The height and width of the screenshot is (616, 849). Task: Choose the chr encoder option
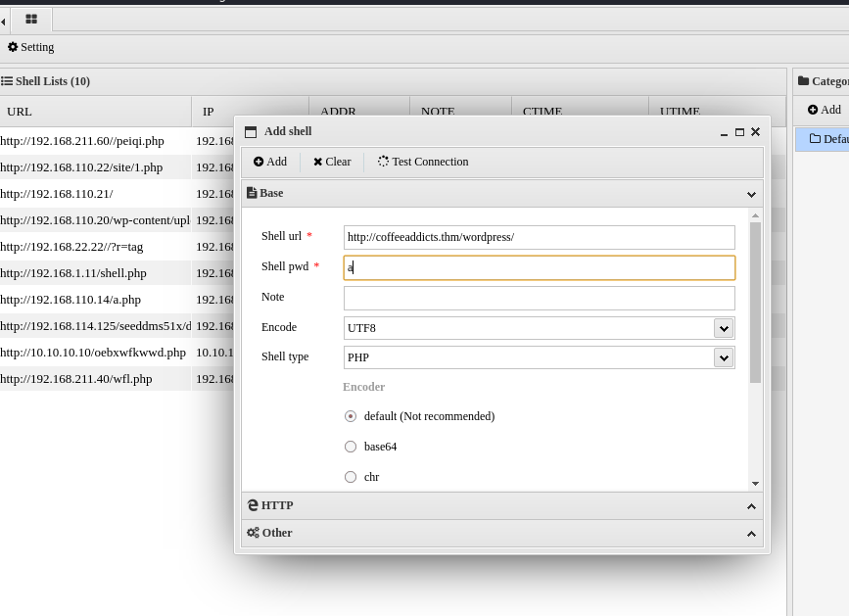tap(351, 477)
